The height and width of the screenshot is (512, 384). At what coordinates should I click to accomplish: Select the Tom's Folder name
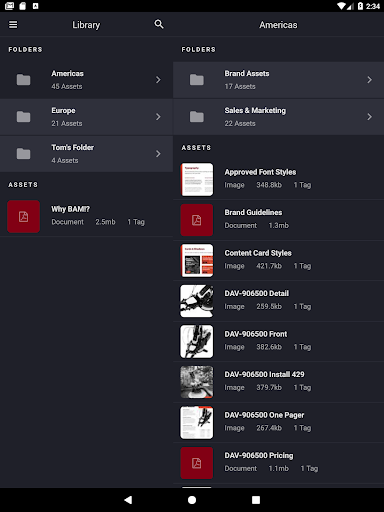pos(72,147)
